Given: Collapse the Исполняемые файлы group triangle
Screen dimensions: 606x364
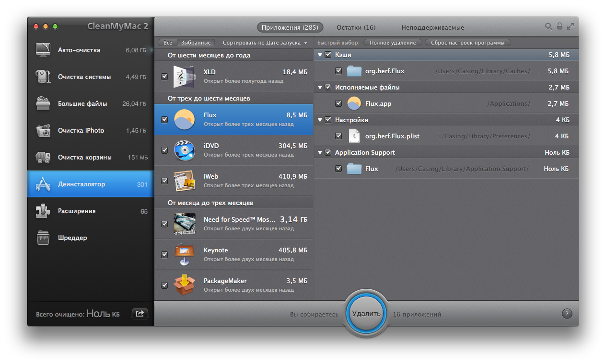Looking at the screenshot, I should point(320,88).
